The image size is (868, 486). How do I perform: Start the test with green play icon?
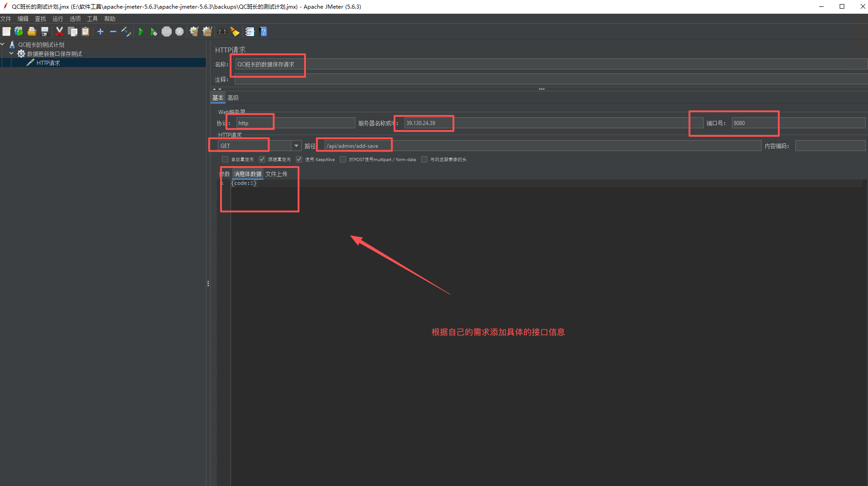point(141,31)
